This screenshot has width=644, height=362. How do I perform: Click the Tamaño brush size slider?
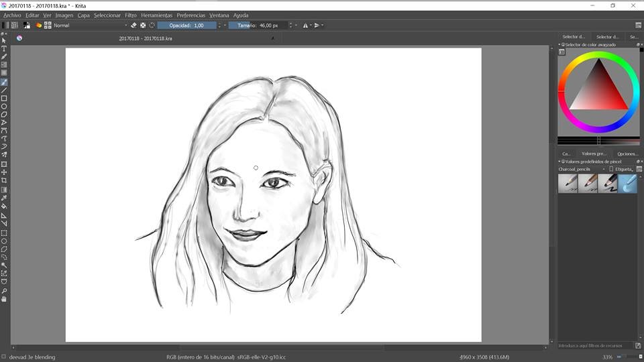(258, 25)
